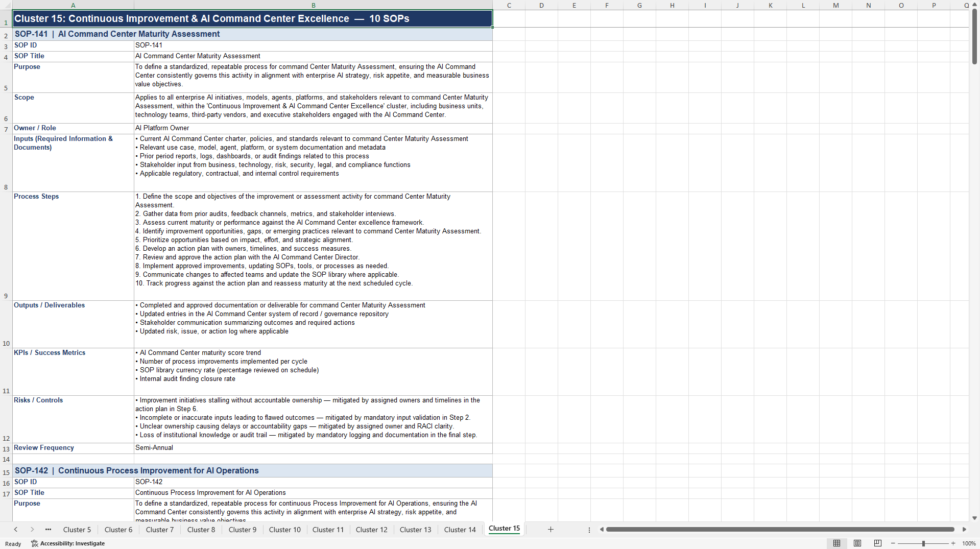
Task: Click the horizontal scrollbar thumb
Action: point(780,530)
